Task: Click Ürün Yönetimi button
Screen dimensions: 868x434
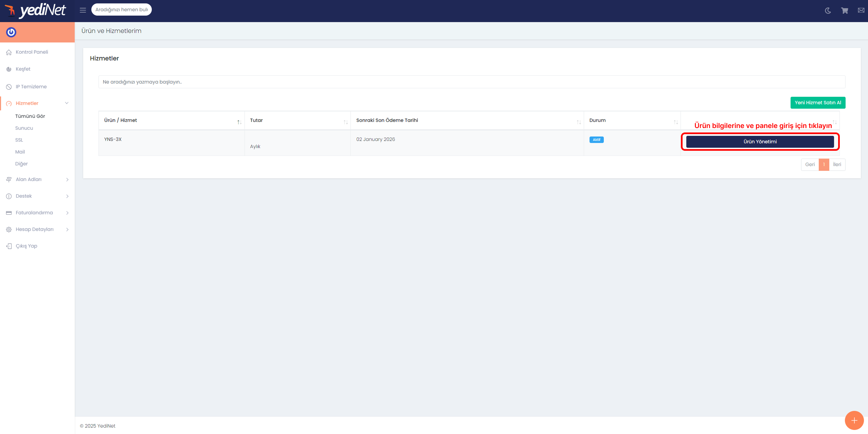Action: click(760, 142)
